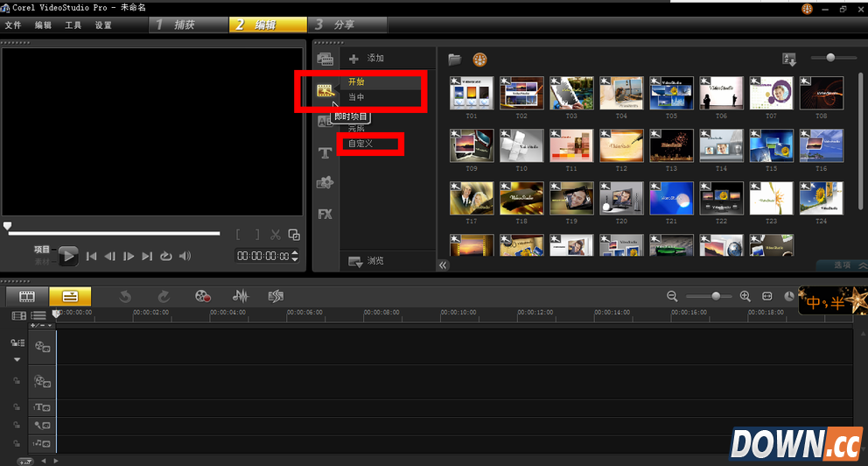Click the scissors split clip icon
Viewport: 868px width, 466px height.
tap(275, 235)
